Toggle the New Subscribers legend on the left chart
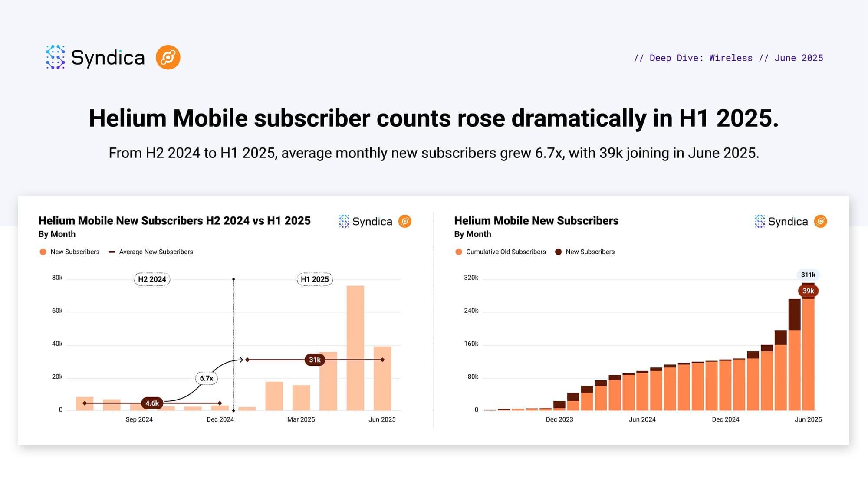Screen dimensions: 868x488 point(69,252)
